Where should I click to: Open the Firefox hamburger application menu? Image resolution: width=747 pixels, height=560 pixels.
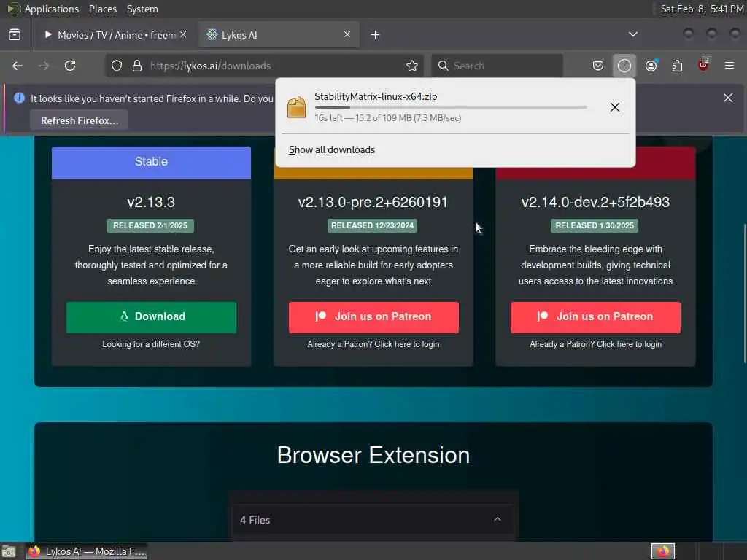(729, 66)
